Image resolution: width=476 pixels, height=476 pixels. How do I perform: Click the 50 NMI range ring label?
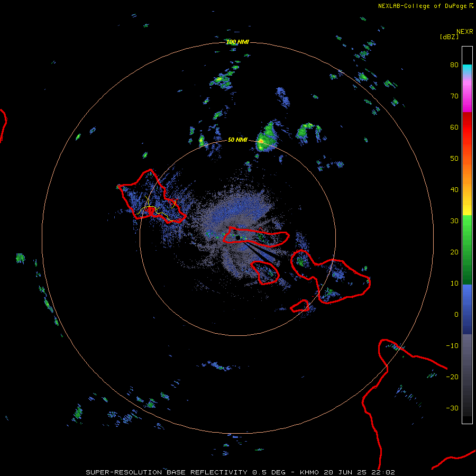click(x=237, y=140)
